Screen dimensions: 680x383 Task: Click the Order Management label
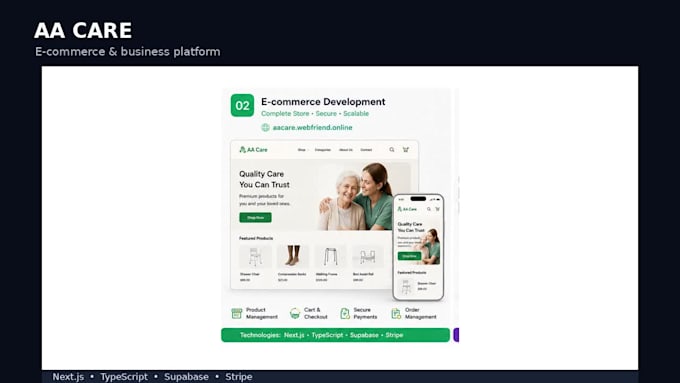420,313
